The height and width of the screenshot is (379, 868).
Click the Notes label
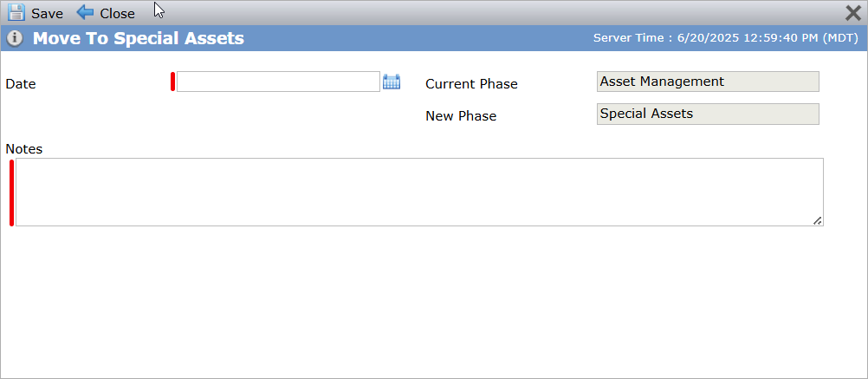point(23,148)
